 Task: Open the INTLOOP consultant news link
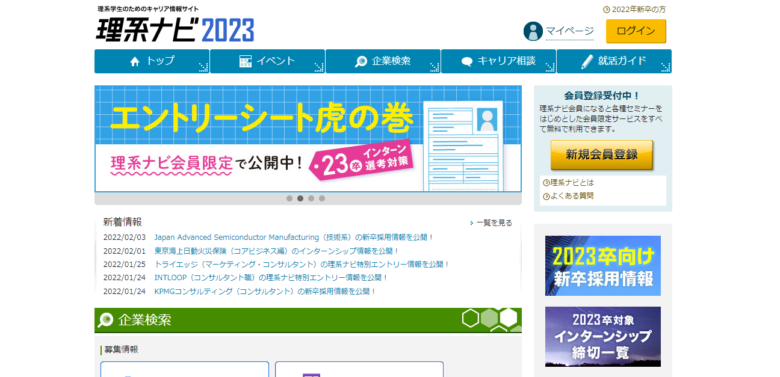pyautogui.click(x=271, y=278)
